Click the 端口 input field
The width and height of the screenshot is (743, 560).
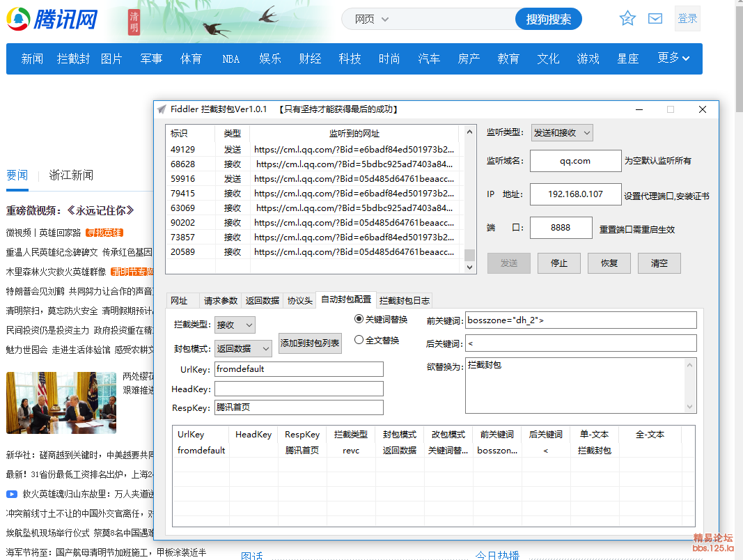pyautogui.click(x=561, y=228)
